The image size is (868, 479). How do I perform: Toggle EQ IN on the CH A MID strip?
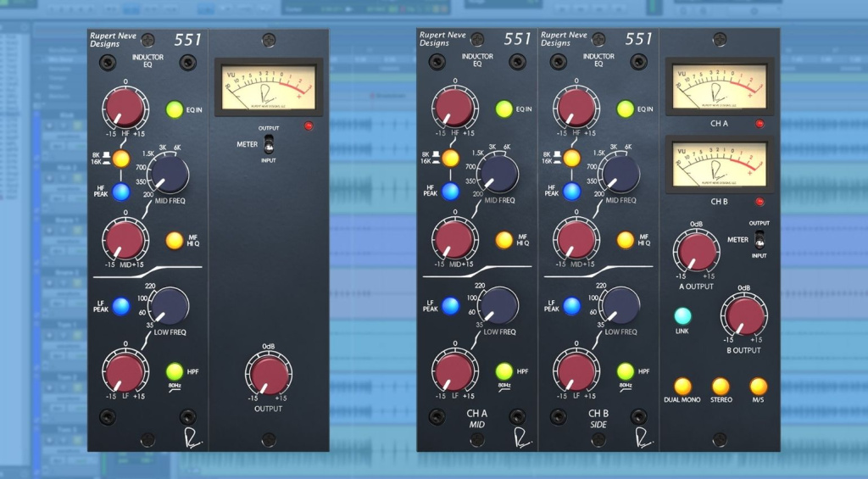coord(504,109)
